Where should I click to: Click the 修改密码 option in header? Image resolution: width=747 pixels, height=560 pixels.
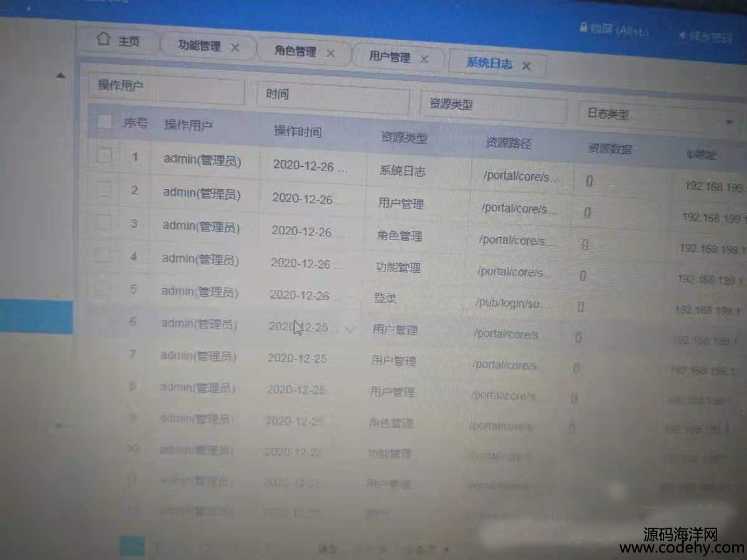[x=707, y=36]
